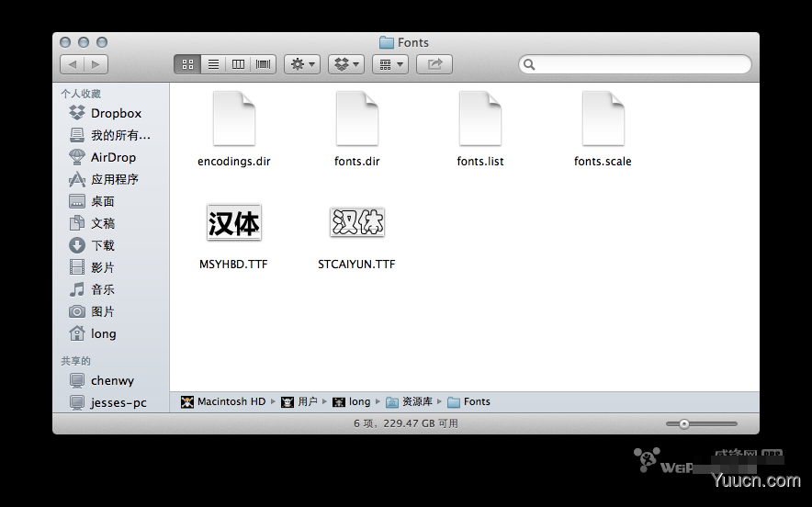Click Fonts in the path bar

point(468,402)
